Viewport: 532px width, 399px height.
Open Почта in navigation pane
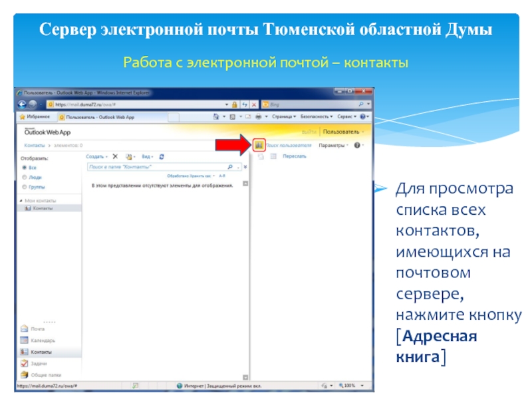pyautogui.click(x=37, y=329)
